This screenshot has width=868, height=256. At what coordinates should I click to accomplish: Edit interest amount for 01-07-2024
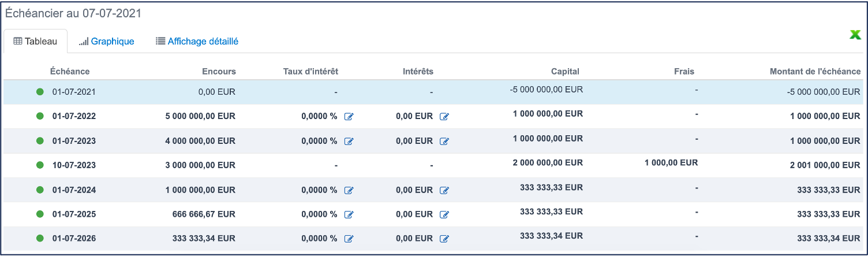tap(444, 190)
